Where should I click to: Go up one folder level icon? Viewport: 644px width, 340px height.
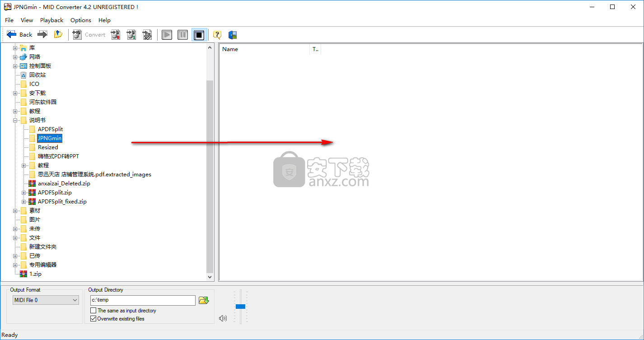[58, 34]
